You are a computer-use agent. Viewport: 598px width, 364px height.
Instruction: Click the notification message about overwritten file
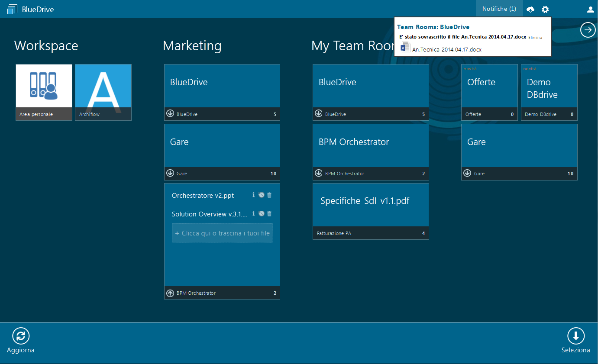(462, 37)
